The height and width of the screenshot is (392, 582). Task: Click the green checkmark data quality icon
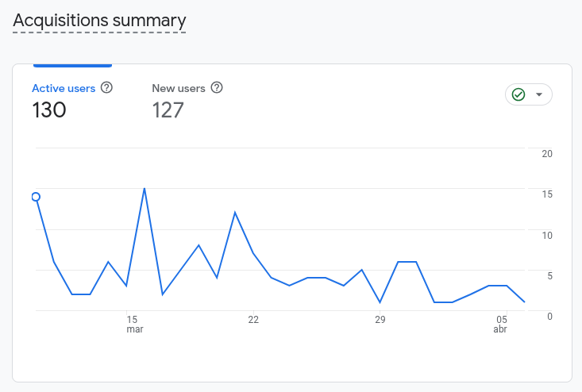[518, 95]
